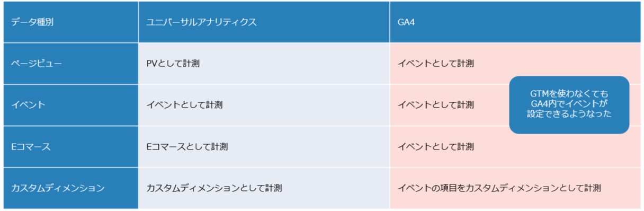This screenshot has height=211, width=644.
Task: Select the GTMを使わなくても text line
Action: pyautogui.click(x=569, y=94)
